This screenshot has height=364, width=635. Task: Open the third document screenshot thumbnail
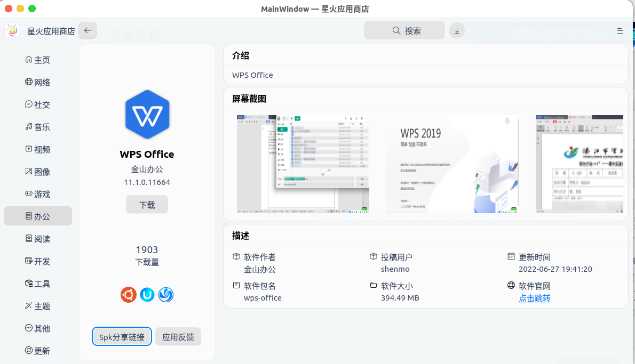[579, 164]
